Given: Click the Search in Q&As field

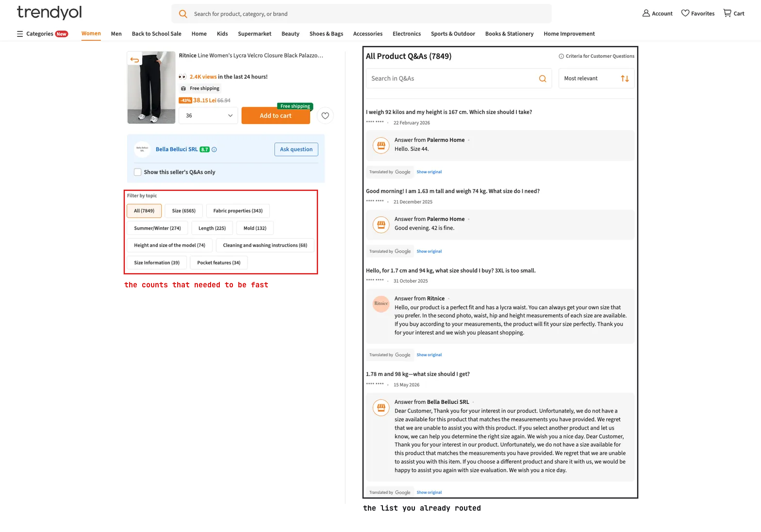Looking at the screenshot, I should click(x=459, y=79).
